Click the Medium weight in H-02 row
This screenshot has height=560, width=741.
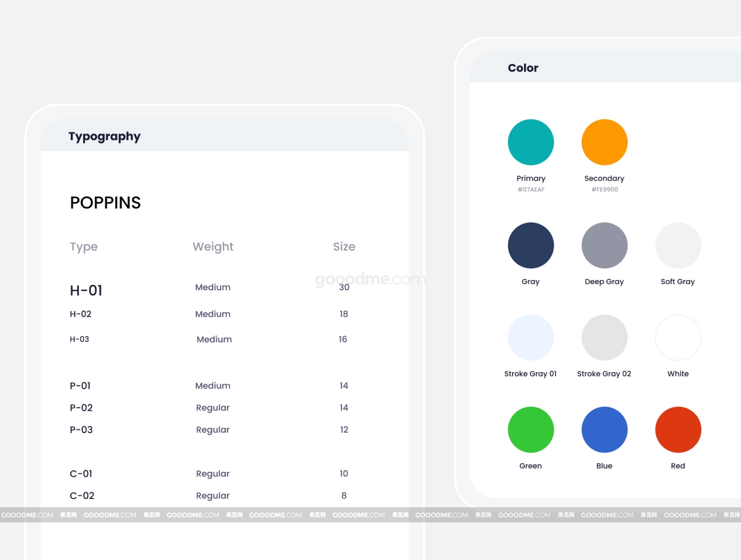[213, 314]
